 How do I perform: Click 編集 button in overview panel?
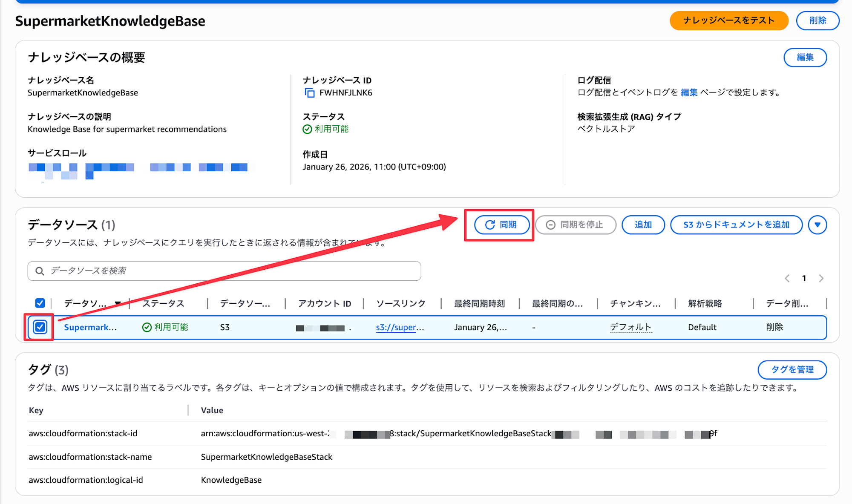[805, 58]
